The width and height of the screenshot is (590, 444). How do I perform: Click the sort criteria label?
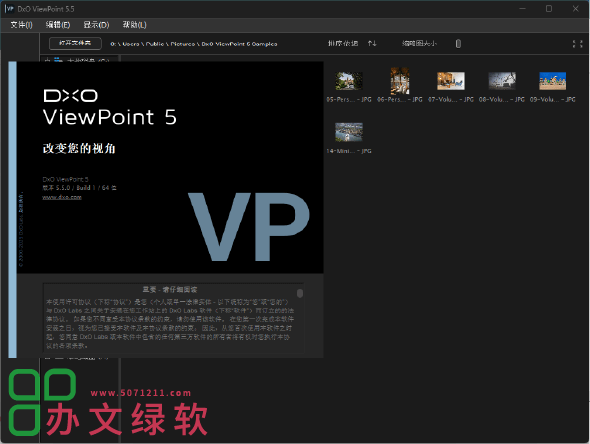(342, 44)
